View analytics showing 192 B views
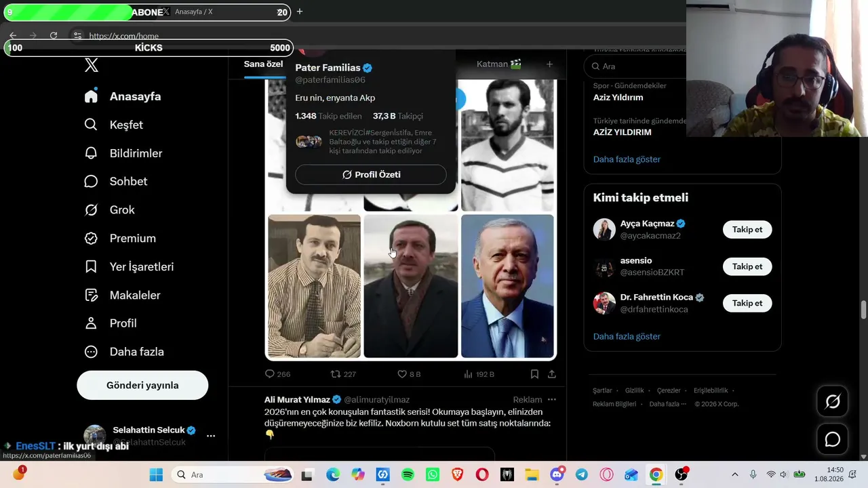Viewport: 868px width, 488px height. (x=479, y=374)
